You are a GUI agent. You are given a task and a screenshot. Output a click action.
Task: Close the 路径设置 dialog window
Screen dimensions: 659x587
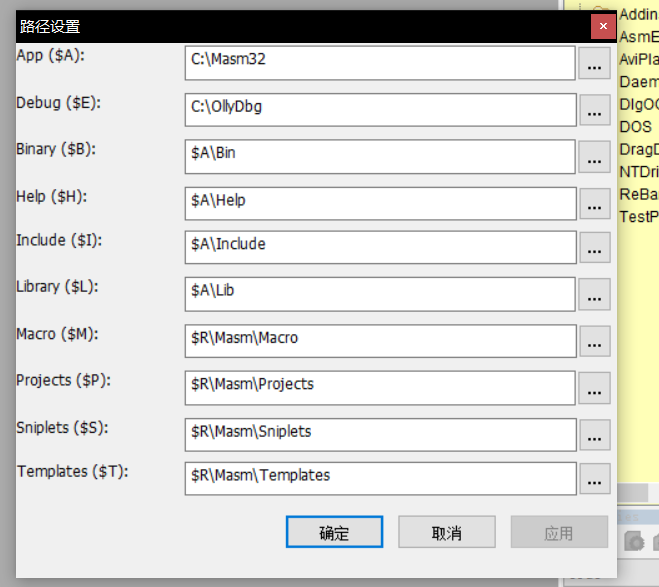point(602,27)
